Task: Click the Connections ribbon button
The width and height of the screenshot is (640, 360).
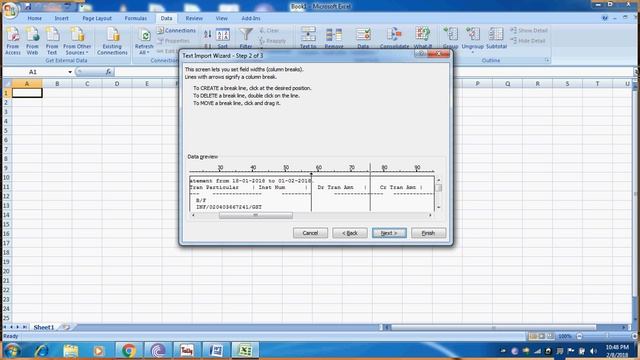Action: 176,31
